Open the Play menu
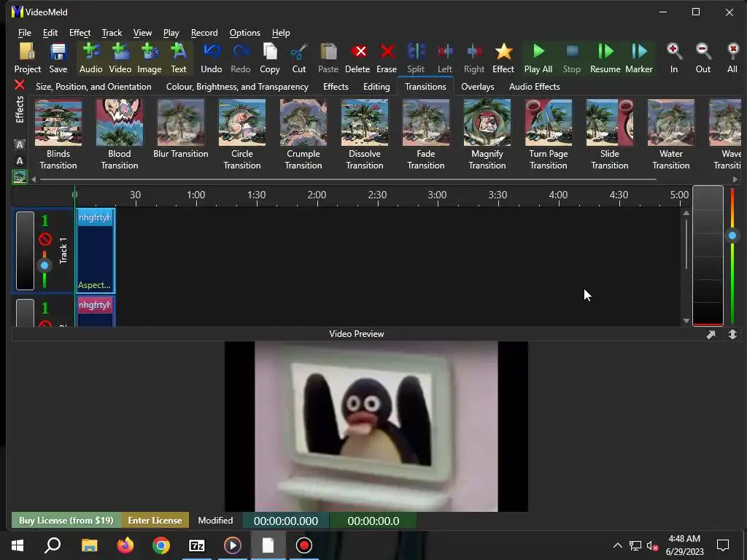 pyautogui.click(x=171, y=33)
